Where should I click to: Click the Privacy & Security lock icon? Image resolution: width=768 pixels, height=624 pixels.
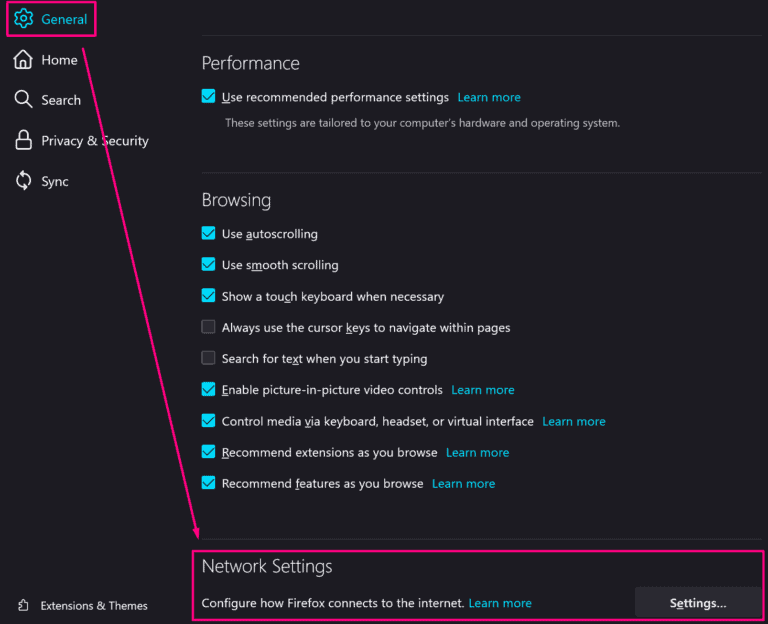point(23,141)
